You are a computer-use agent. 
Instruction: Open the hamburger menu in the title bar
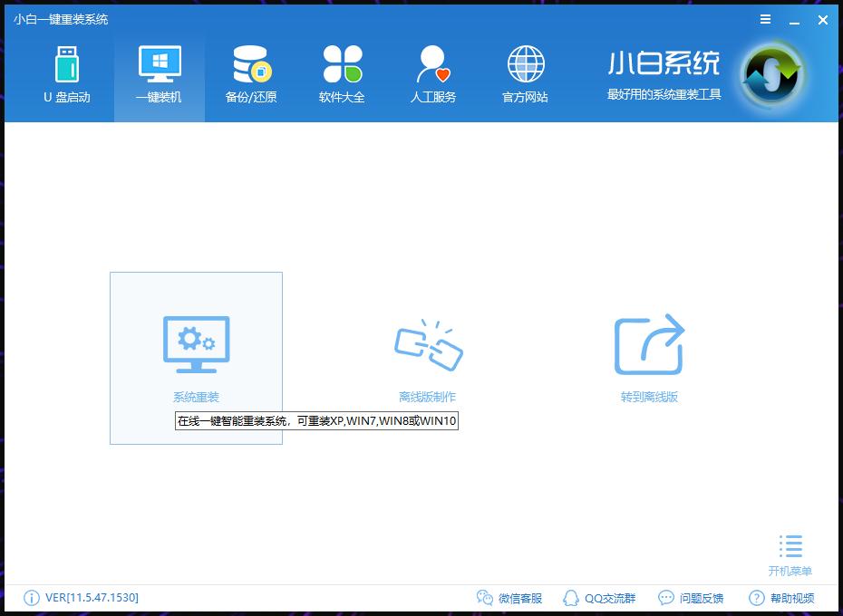coord(764,19)
